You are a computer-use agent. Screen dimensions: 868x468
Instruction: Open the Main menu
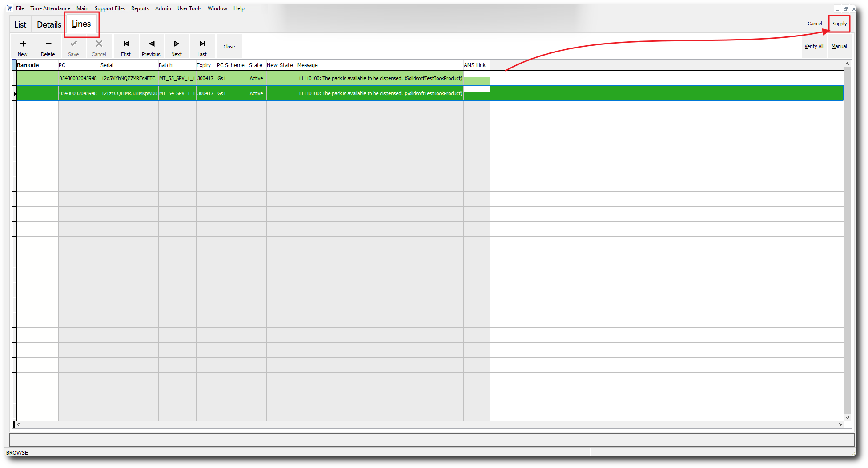coord(82,8)
